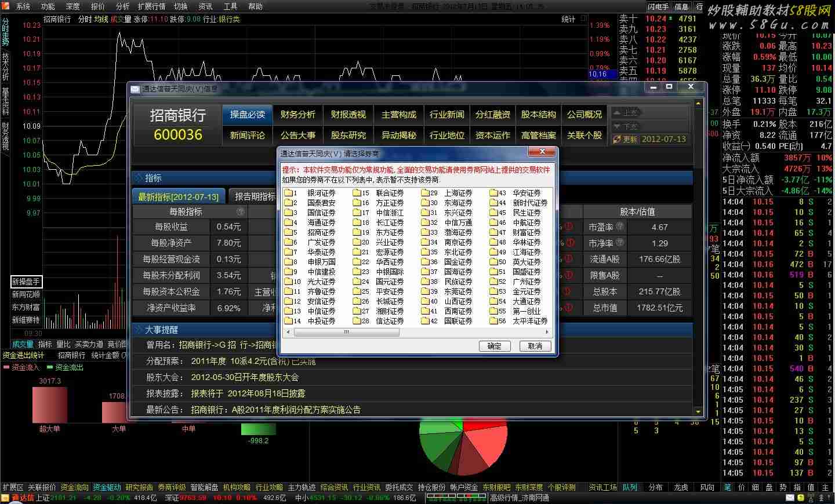Switch to 操盘必读 tab

point(248,115)
